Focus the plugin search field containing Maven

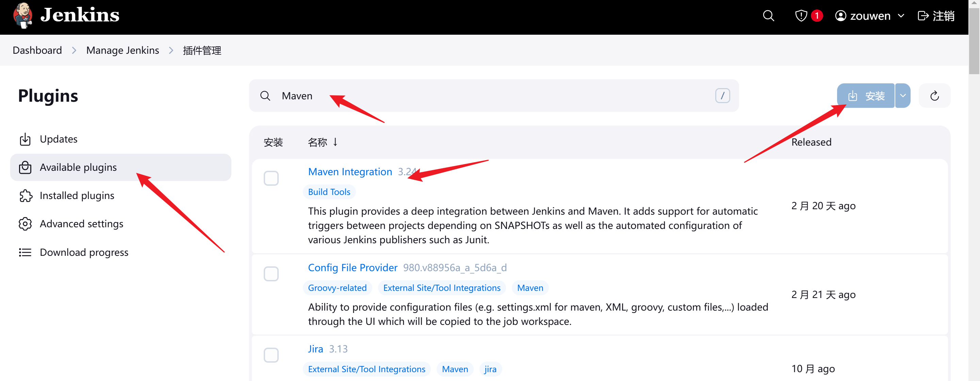494,96
